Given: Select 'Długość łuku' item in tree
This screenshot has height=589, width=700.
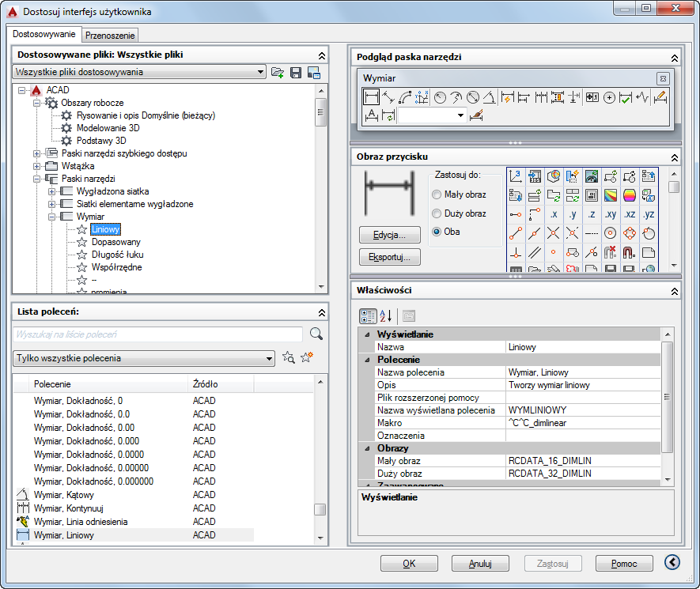Looking at the screenshot, I should [x=117, y=255].
